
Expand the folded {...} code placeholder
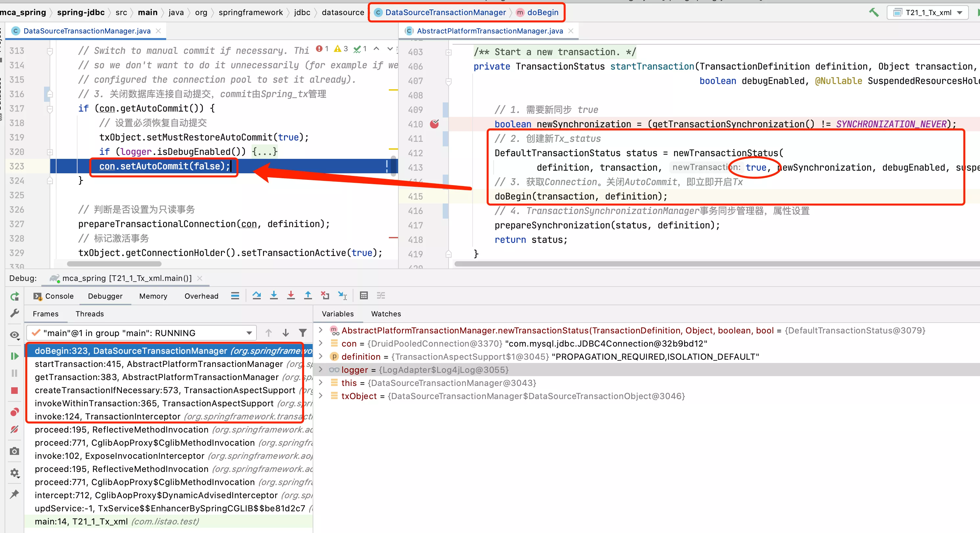(x=264, y=152)
